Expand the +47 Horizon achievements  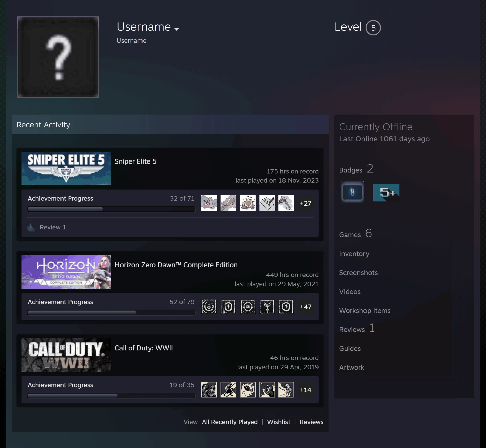306,307
